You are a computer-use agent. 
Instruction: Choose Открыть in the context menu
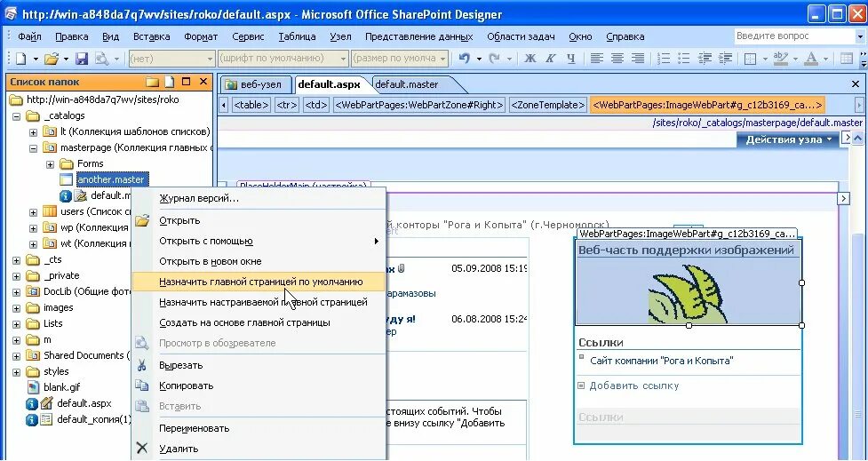[x=259, y=220]
